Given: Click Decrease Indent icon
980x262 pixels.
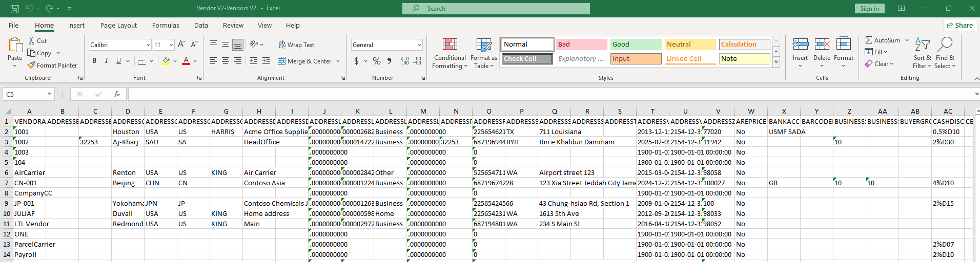Looking at the screenshot, I should (x=254, y=61).
